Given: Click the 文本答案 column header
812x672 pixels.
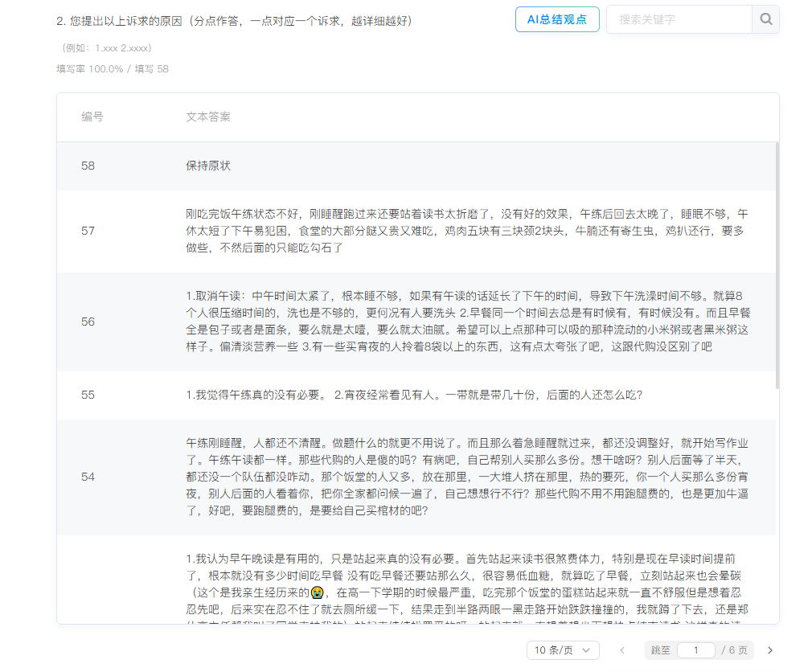Looking at the screenshot, I should point(208,117).
